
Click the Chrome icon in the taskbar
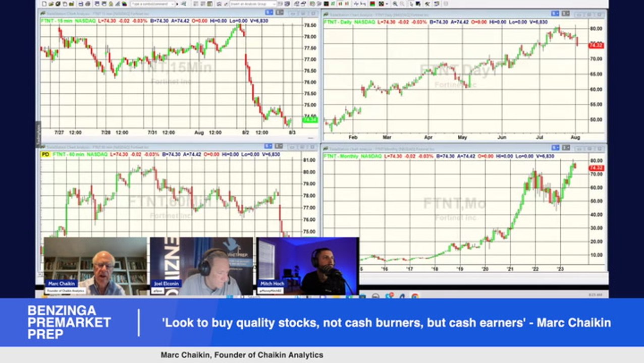(414, 296)
